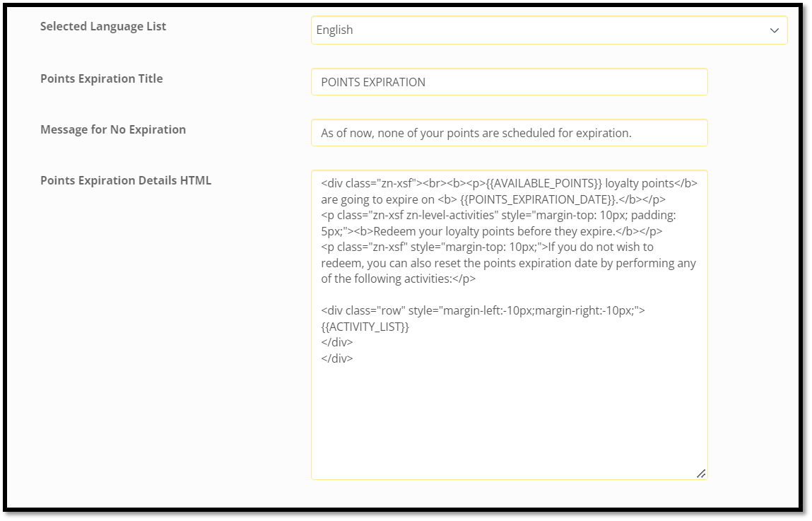Click the Message for No Expiration field
Image resolution: width=812 pixels, height=521 pixels.
click(509, 133)
